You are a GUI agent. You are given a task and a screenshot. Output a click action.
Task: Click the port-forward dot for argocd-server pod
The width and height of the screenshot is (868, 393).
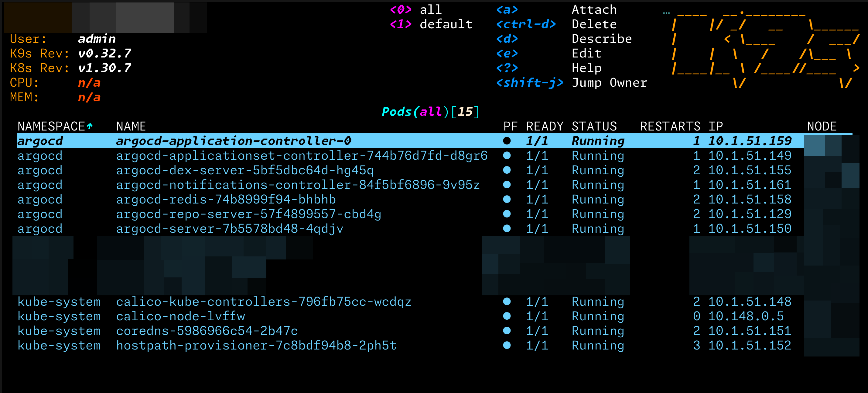pos(507,229)
